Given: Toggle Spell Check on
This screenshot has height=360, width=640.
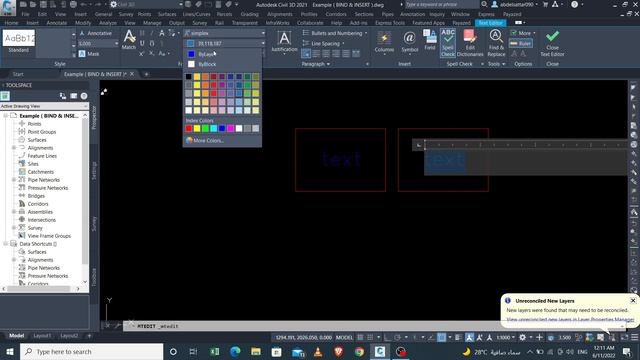Looking at the screenshot, I should point(448,43).
